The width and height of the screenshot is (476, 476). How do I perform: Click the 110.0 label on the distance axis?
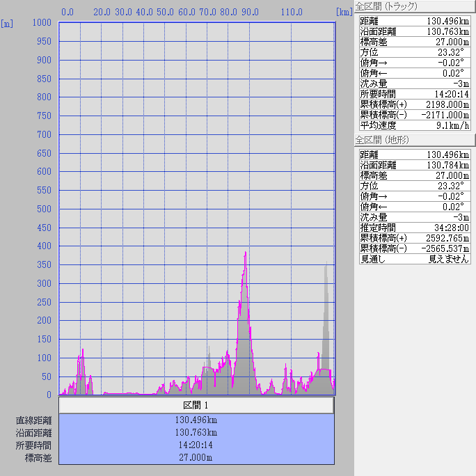(x=291, y=13)
